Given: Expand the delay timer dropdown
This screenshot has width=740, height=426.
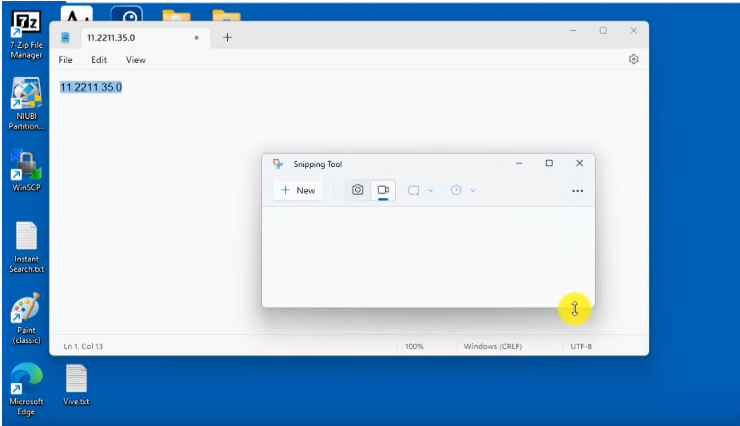Looking at the screenshot, I should click(463, 190).
